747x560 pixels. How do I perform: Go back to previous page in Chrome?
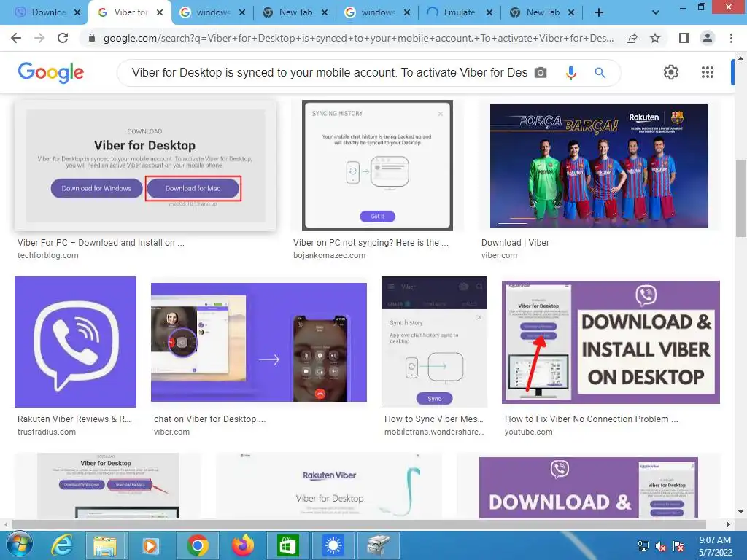pos(16,38)
